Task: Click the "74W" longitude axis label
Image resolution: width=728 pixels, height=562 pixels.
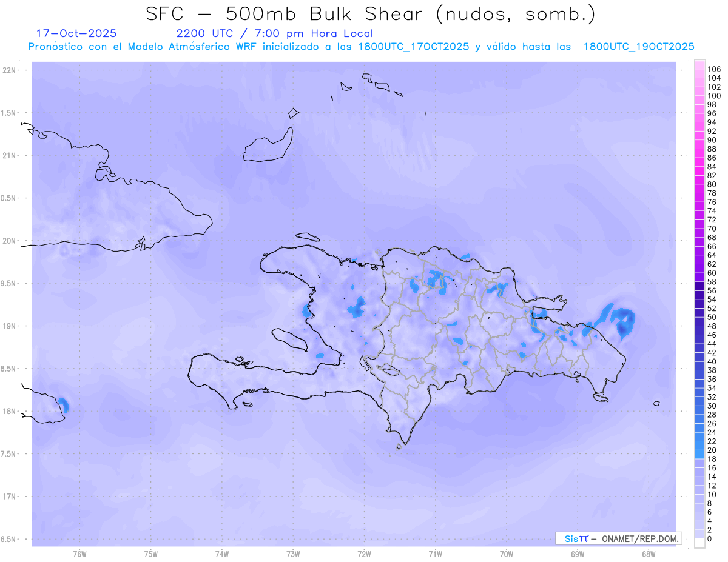Action: pos(222,554)
